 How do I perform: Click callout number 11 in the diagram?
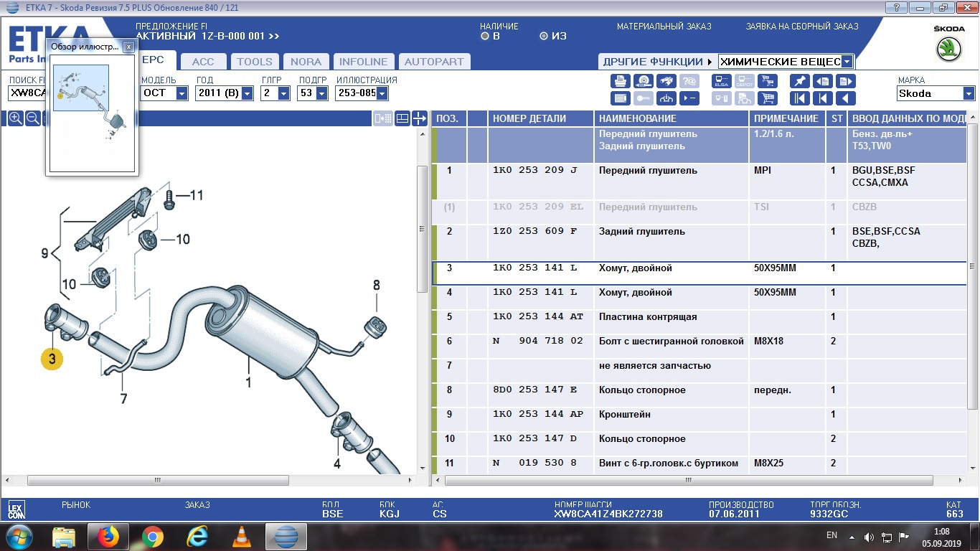click(197, 195)
